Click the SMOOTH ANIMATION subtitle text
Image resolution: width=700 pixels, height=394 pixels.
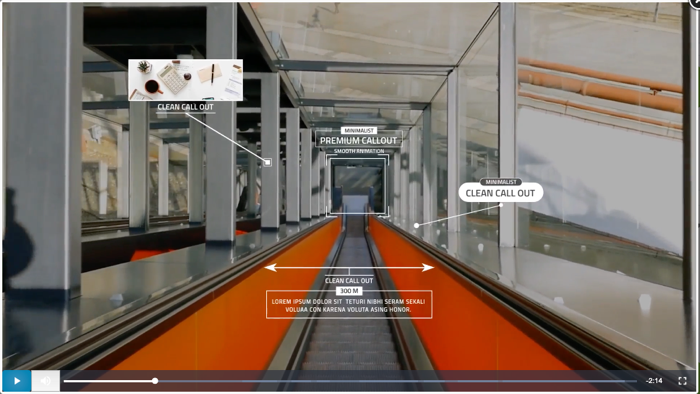click(359, 151)
